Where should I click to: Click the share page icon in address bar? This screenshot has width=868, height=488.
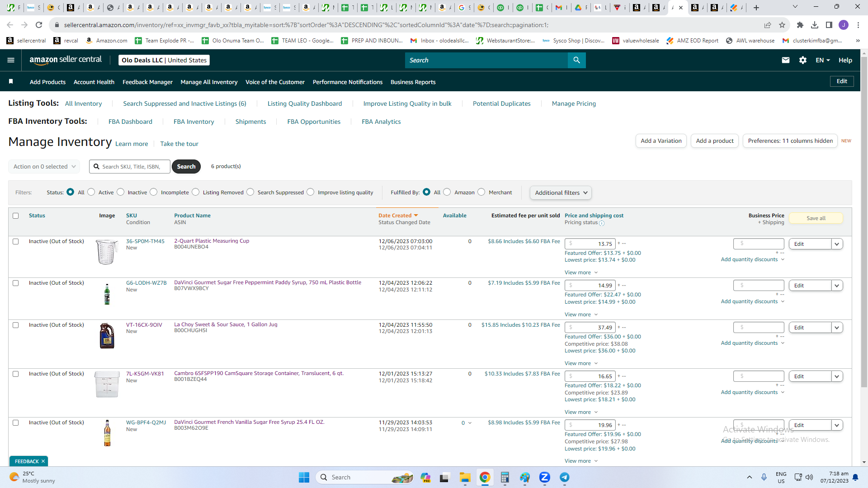pyautogui.click(x=768, y=25)
